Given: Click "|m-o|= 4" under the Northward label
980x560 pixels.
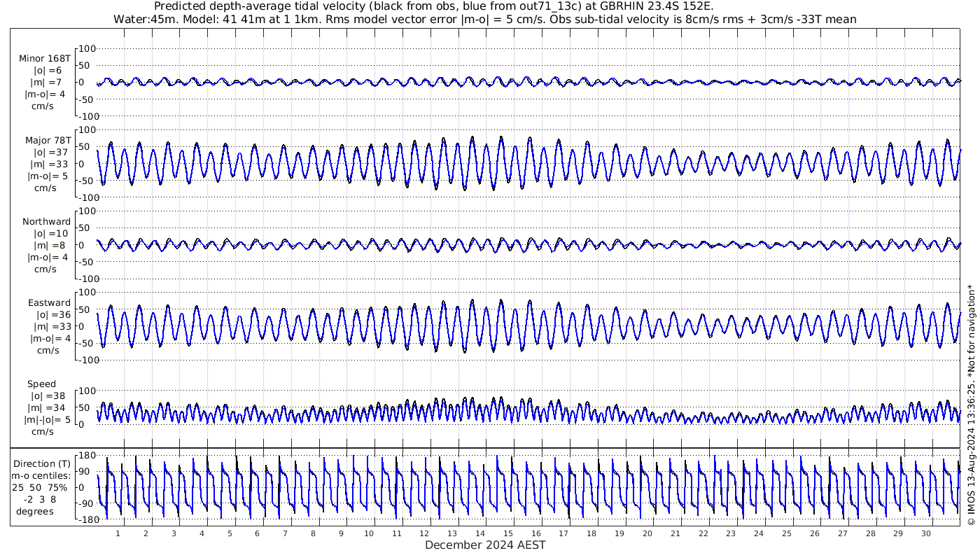Looking at the screenshot, I should point(46,258).
